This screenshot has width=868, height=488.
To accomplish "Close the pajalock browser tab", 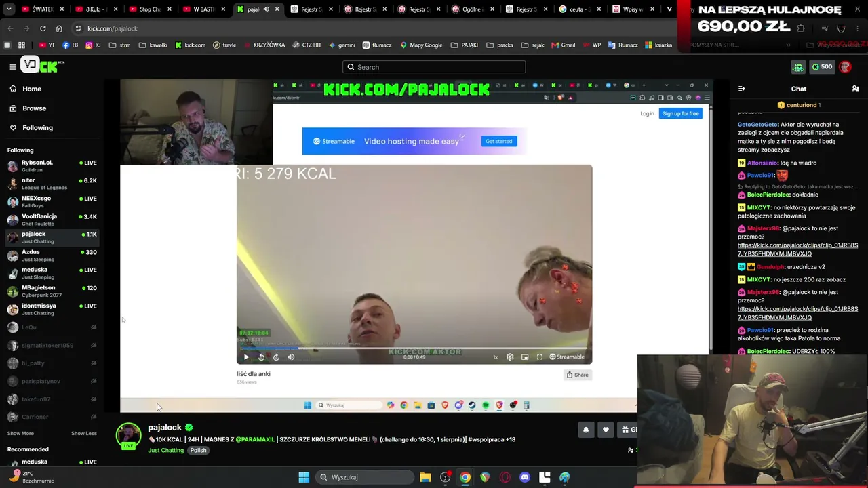I will click(x=277, y=9).
